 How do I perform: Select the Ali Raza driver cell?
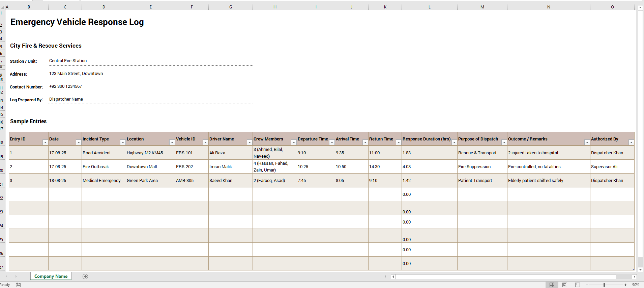pos(231,153)
